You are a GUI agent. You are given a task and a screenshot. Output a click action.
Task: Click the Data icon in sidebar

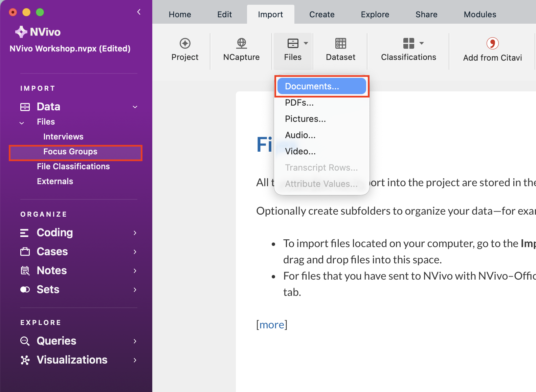pos(25,107)
